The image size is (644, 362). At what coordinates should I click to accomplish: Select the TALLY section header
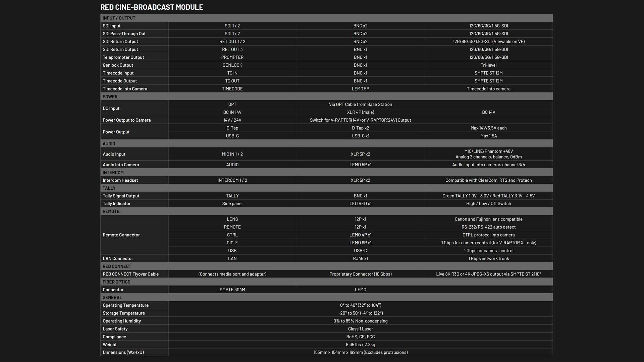click(109, 188)
